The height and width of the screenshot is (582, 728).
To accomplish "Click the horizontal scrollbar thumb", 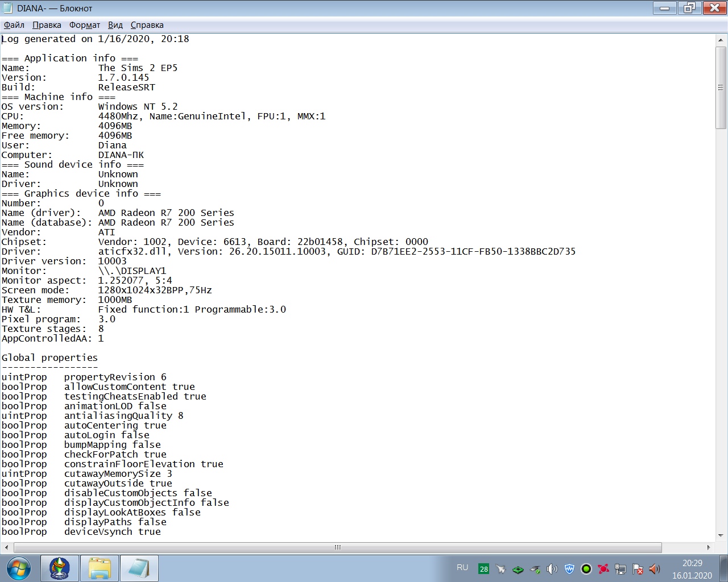I will [337, 547].
